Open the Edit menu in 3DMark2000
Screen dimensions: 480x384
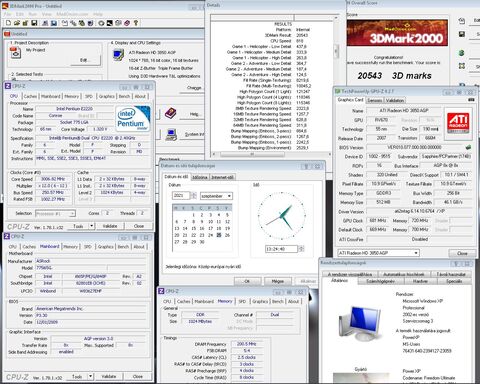pyautogui.click(x=20, y=14)
